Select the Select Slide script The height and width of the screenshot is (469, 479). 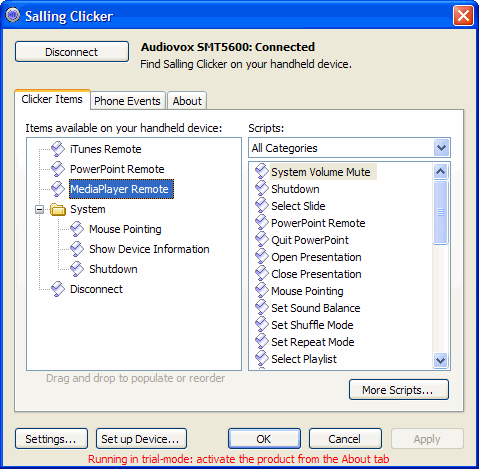pyautogui.click(x=298, y=206)
